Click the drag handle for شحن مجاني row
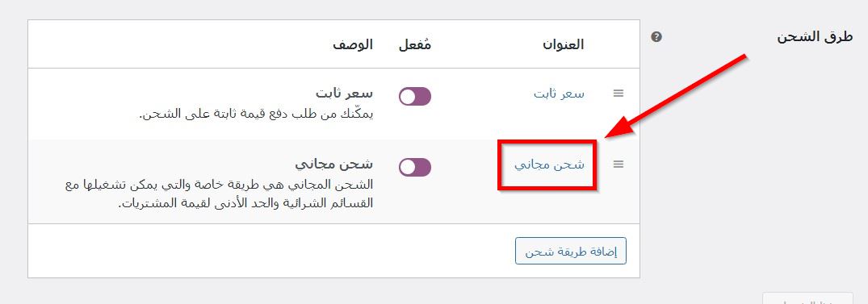 (619, 164)
